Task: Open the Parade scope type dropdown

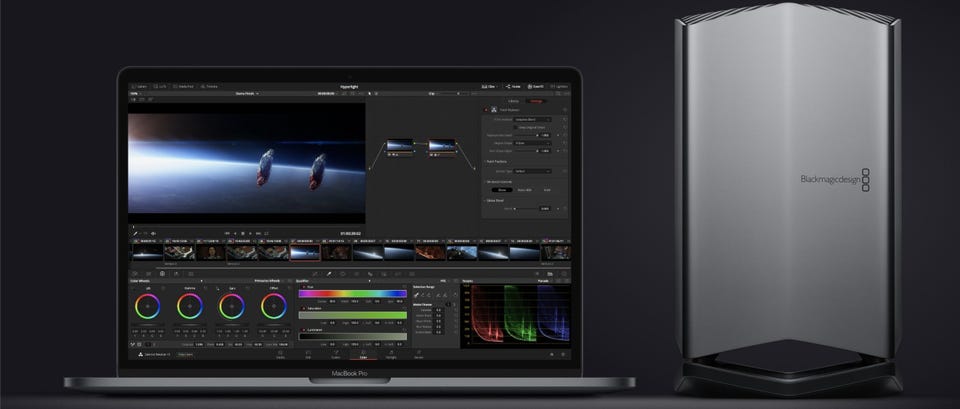Action: pos(547,280)
